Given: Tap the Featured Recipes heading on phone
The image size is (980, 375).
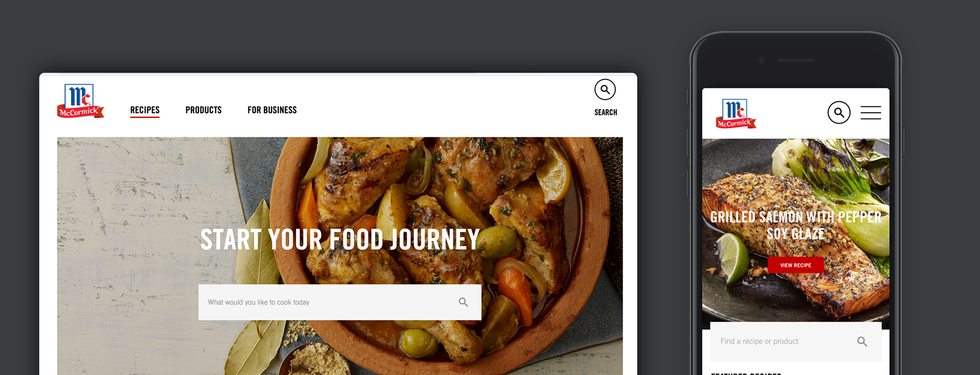Looking at the screenshot, I should pos(746,373).
